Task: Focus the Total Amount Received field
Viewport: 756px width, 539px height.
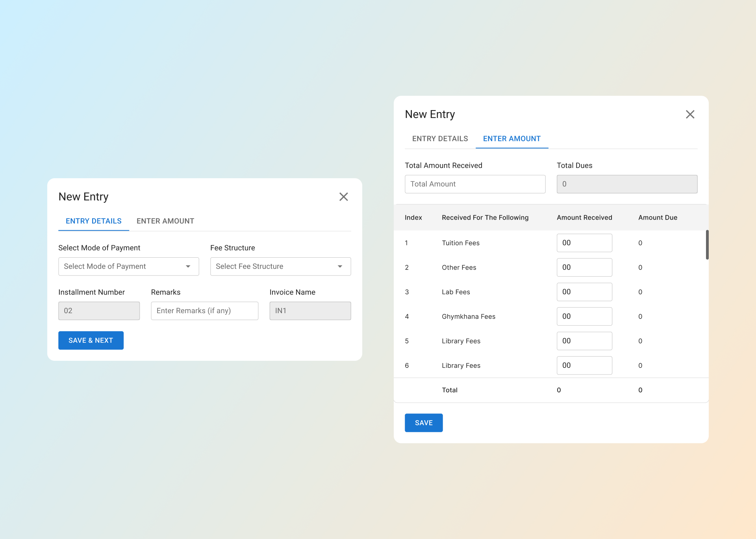Action: click(x=475, y=184)
